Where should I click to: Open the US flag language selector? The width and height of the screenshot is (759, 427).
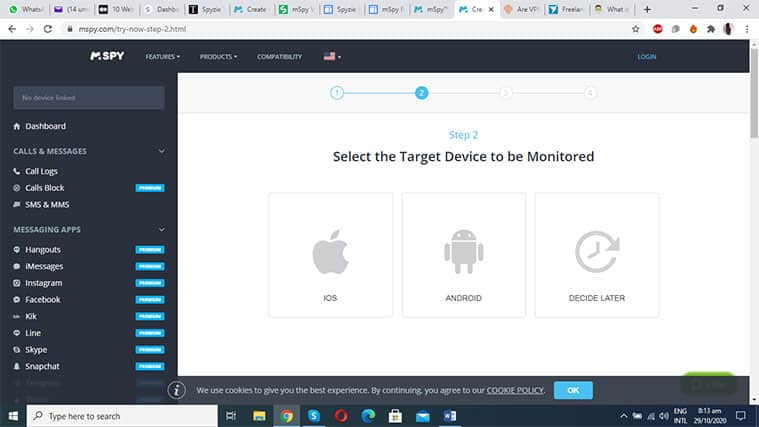(332, 57)
